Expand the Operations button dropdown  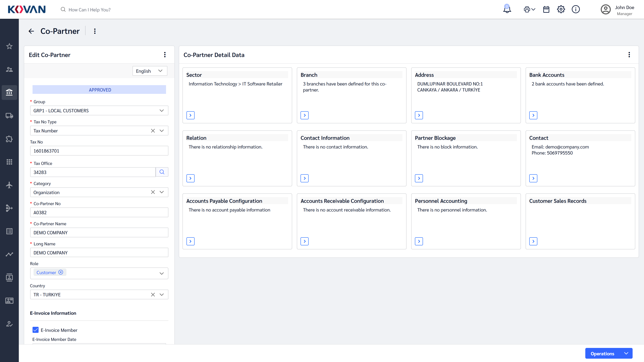626,353
